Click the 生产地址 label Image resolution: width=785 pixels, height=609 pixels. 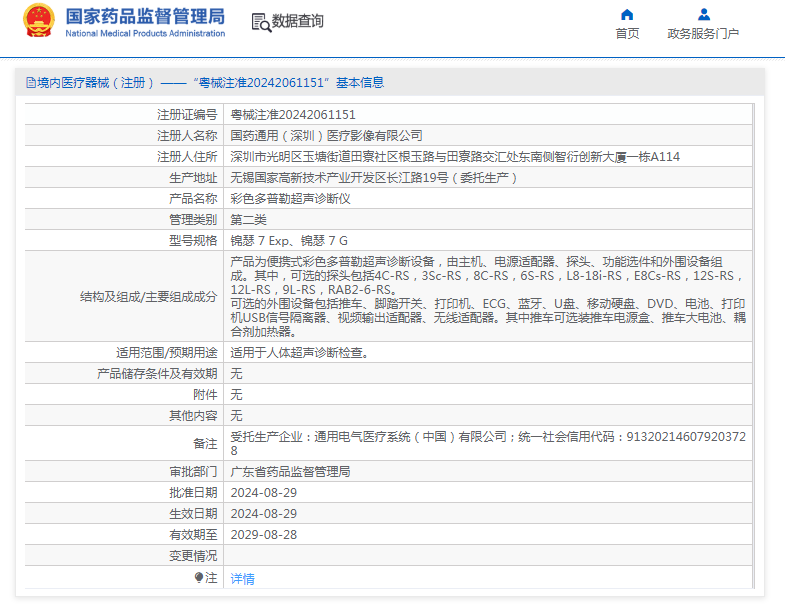coord(193,178)
